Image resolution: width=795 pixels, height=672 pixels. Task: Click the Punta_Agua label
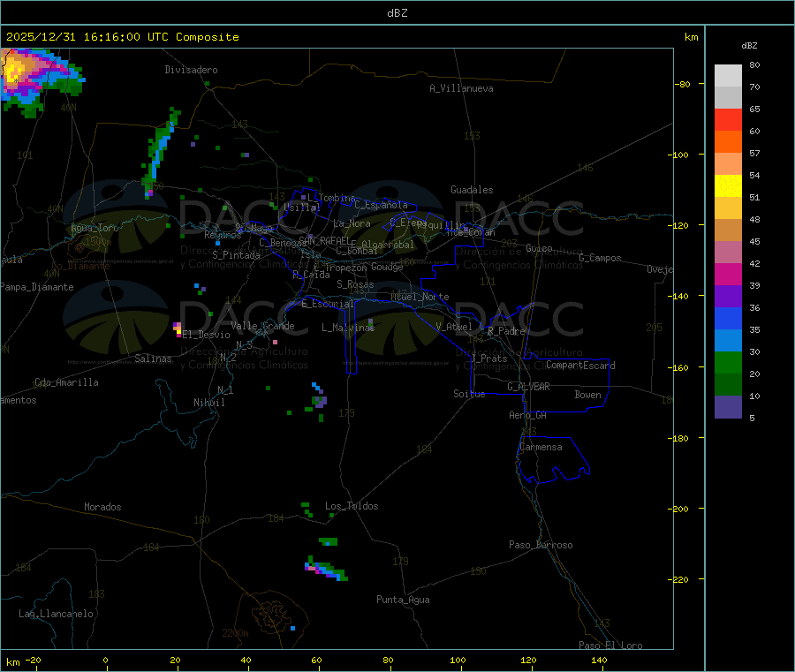pos(403,600)
